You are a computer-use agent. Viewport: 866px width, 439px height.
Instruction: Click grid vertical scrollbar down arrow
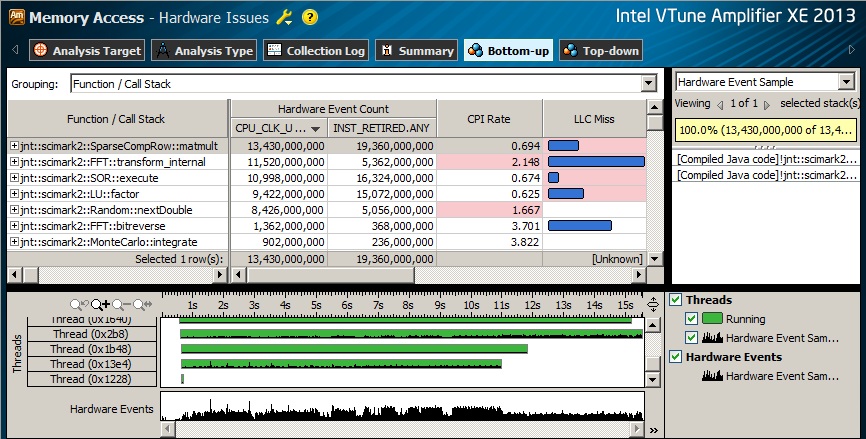[654, 258]
